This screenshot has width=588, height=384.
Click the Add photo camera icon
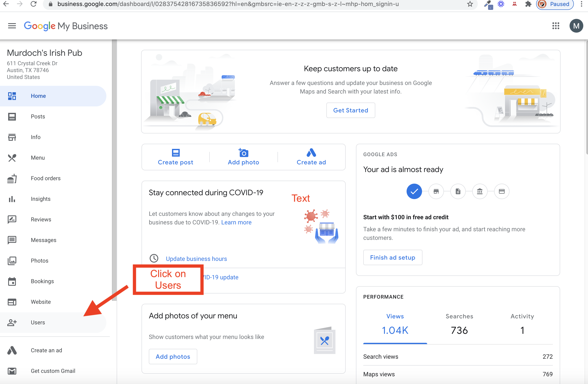243,153
